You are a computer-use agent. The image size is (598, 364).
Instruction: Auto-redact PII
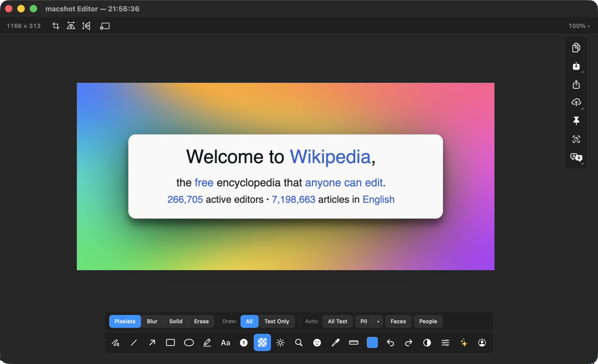(364, 321)
